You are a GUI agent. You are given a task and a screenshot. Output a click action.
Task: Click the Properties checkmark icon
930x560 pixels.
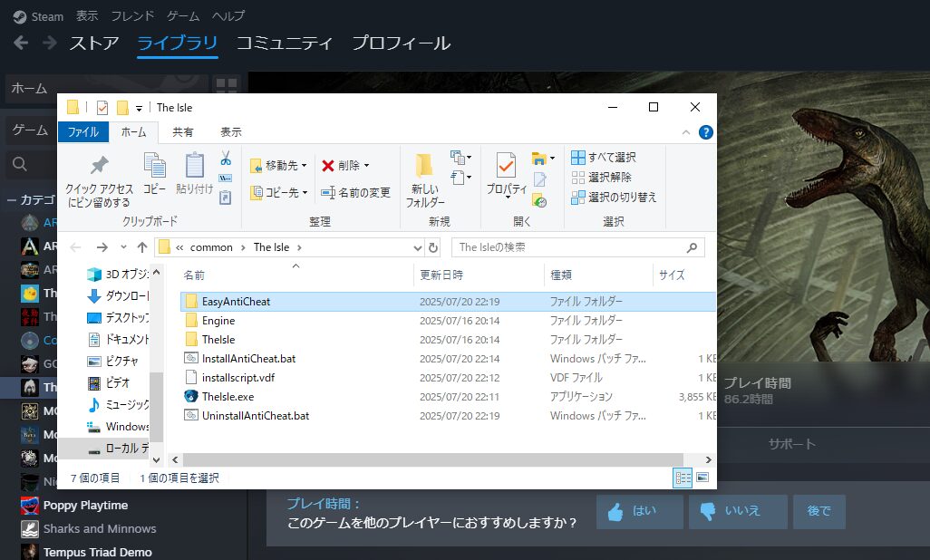[x=506, y=166]
